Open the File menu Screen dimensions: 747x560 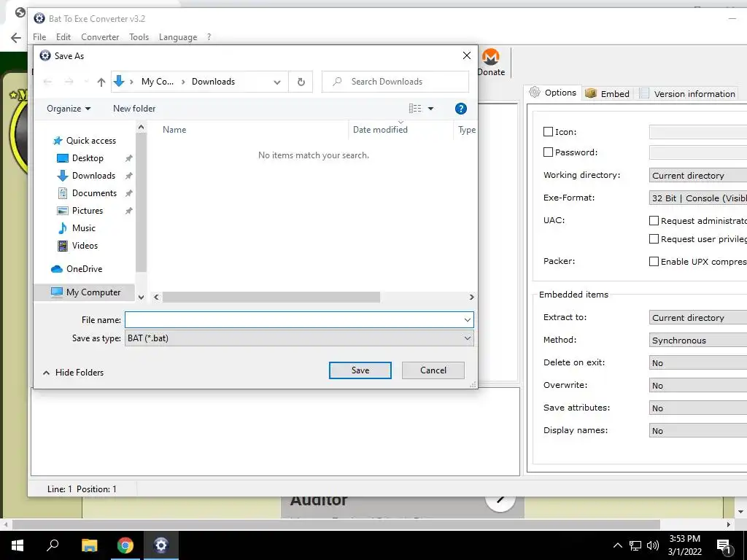click(x=39, y=37)
